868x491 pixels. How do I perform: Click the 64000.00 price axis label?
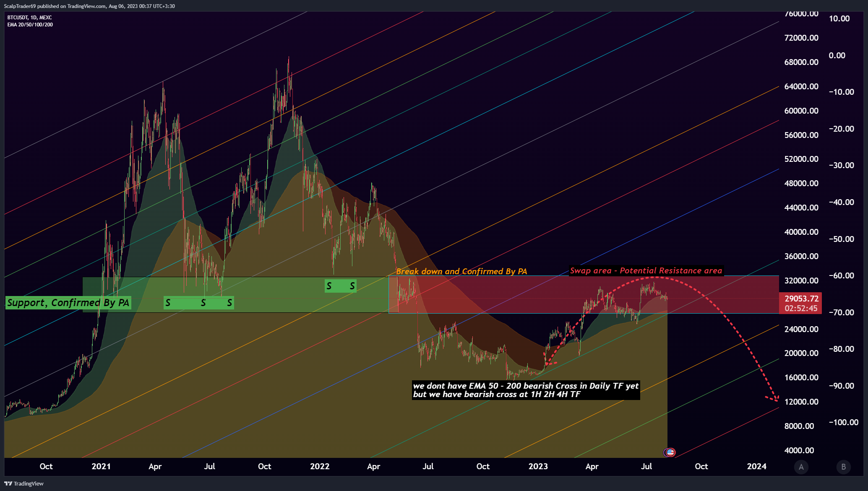(801, 86)
